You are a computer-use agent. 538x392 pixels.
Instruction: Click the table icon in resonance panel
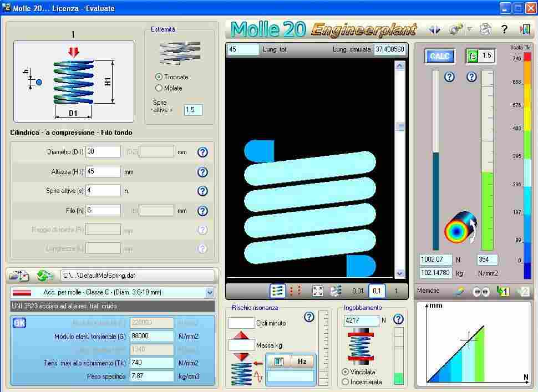click(x=278, y=362)
